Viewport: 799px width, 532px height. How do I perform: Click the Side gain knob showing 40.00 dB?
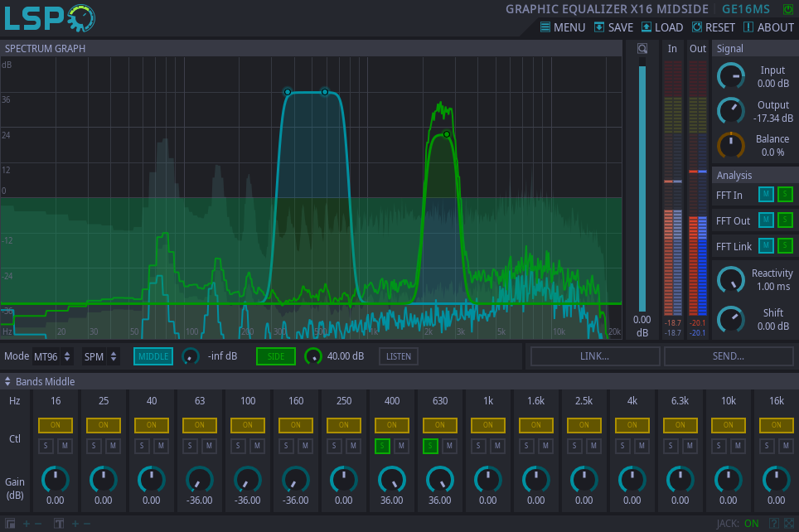[x=312, y=356]
